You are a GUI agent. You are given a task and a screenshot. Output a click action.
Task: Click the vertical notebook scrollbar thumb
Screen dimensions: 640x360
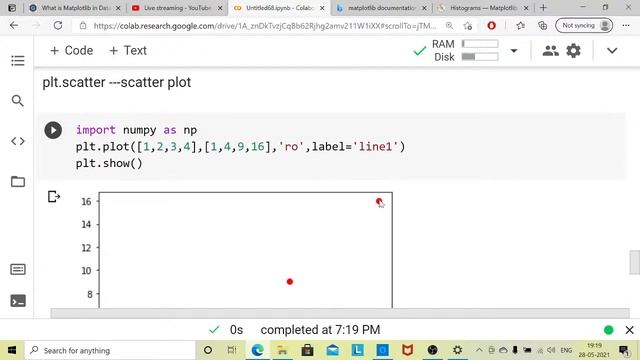pos(634,262)
